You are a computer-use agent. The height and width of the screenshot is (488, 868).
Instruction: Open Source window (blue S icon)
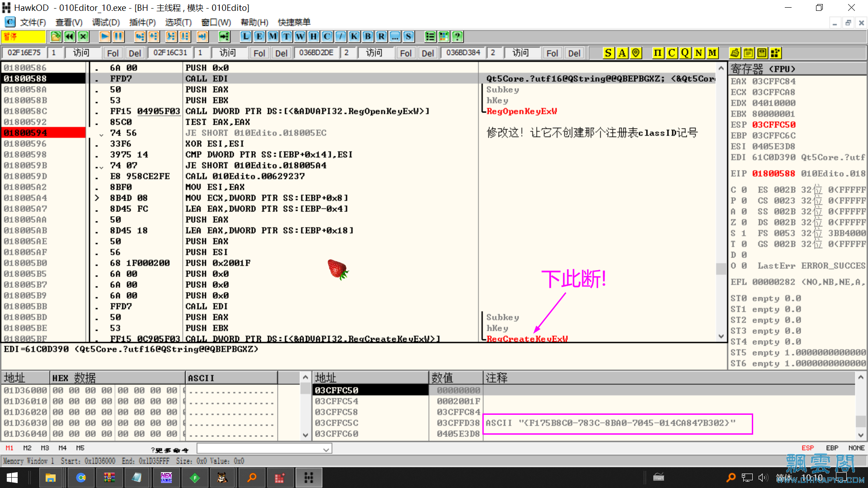[408, 37]
